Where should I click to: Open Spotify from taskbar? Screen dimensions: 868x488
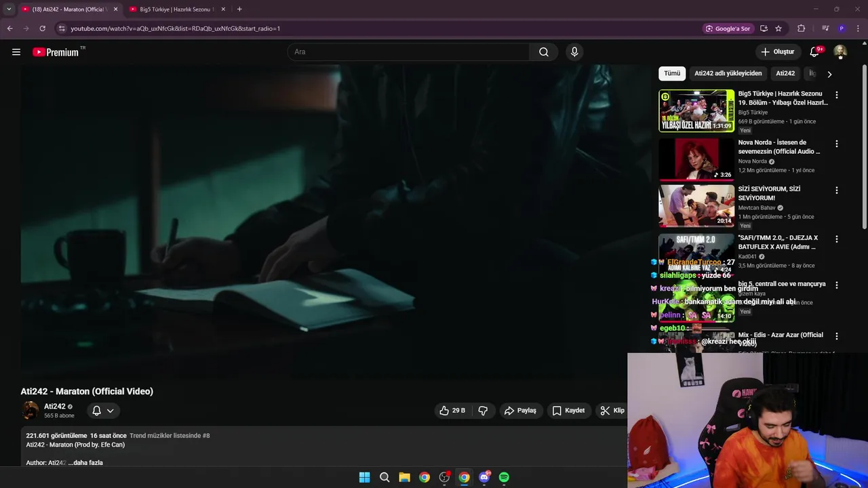[504, 477]
